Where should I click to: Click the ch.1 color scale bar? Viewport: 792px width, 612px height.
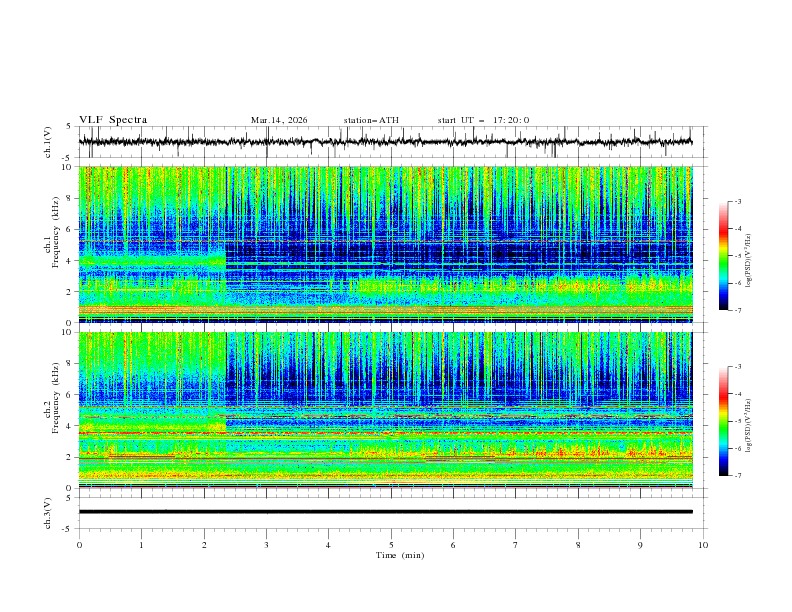click(723, 256)
